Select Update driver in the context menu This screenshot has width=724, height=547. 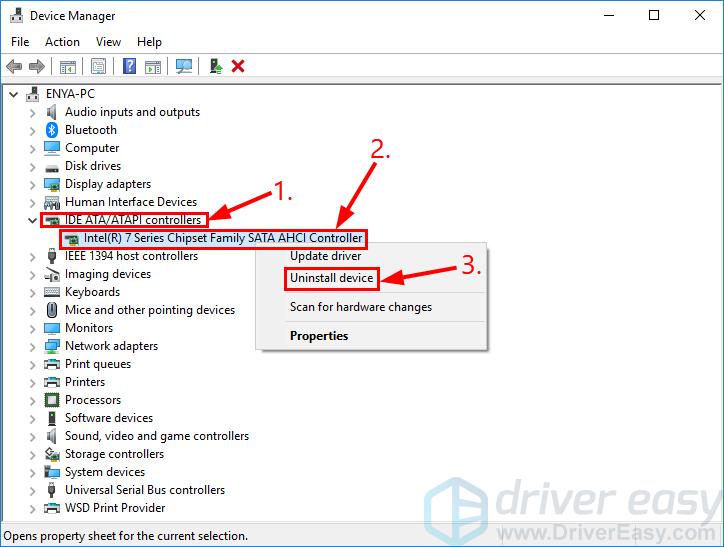[x=325, y=256]
